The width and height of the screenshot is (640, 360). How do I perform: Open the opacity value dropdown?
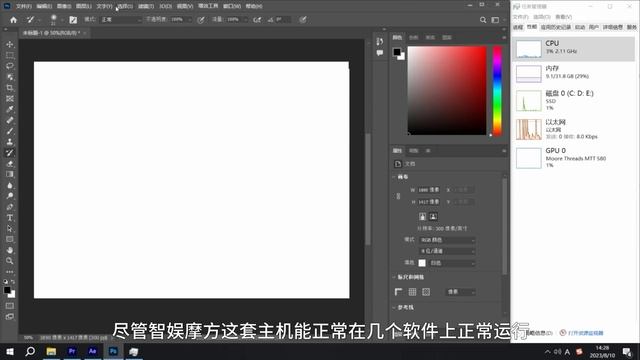click(189, 20)
